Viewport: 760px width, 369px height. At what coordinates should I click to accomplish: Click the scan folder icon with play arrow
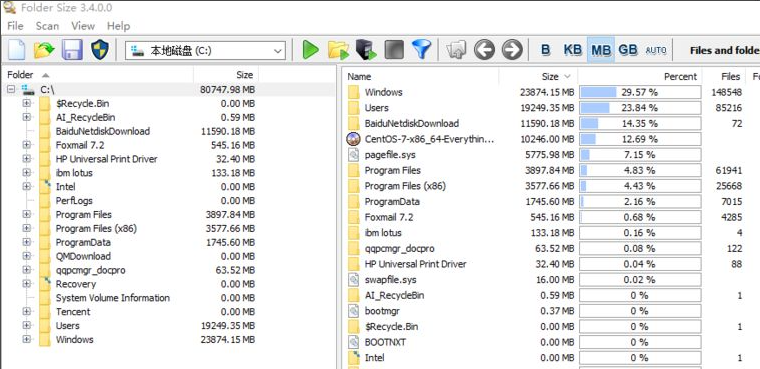point(338,50)
